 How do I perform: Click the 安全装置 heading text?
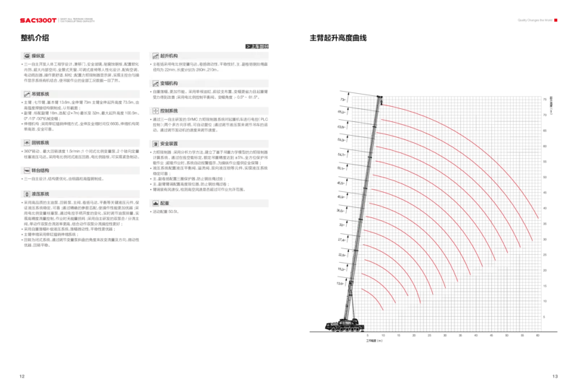click(168, 144)
